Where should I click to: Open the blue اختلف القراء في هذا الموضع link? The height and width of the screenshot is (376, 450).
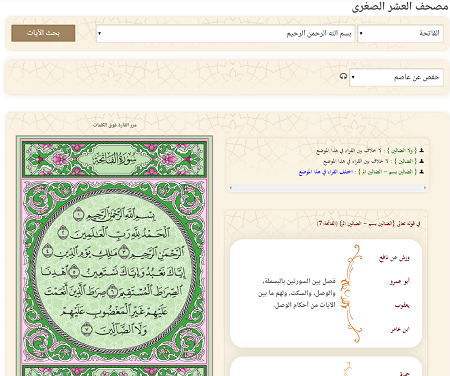(x=326, y=172)
